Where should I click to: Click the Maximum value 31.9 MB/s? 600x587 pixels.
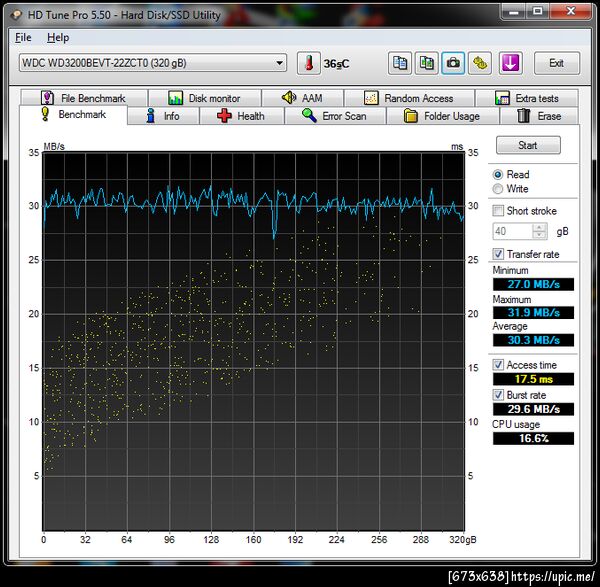pos(533,313)
